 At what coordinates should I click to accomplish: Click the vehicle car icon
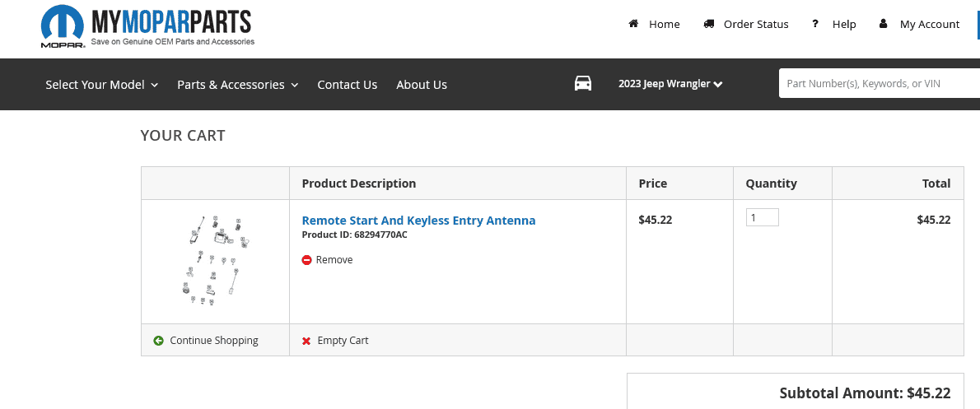(582, 83)
